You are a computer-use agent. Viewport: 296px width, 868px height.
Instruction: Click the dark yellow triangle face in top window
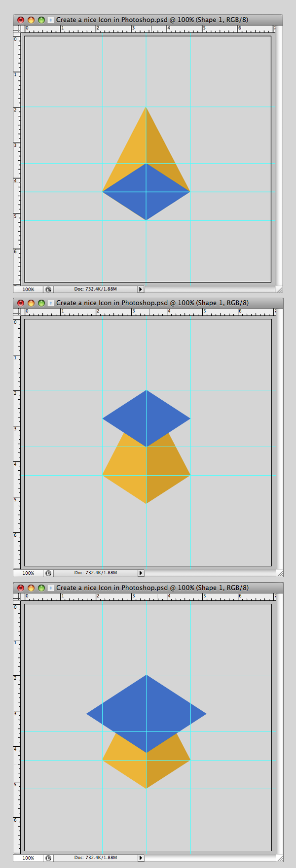click(163, 158)
